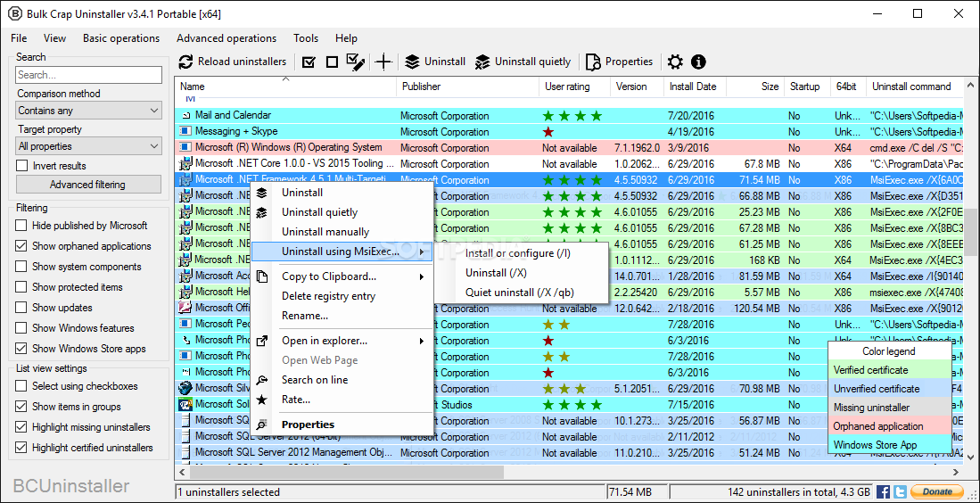Click the Orphaned application legend swatch
Viewport: 980px width, 503px height.
point(889,427)
